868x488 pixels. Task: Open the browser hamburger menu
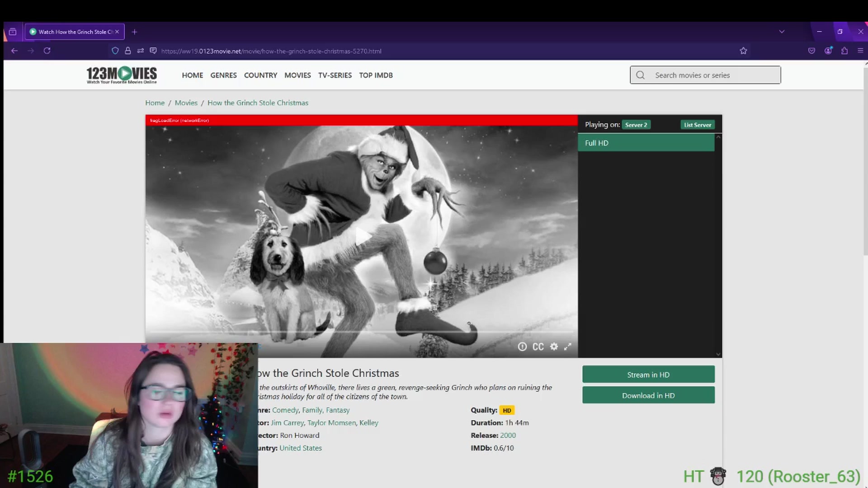pos(860,51)
